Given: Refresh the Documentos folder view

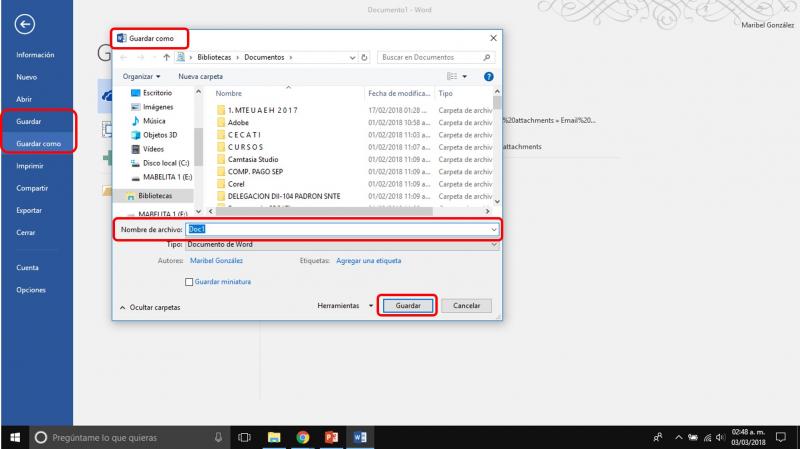Looking at the screenshot, I should point(364,58).
